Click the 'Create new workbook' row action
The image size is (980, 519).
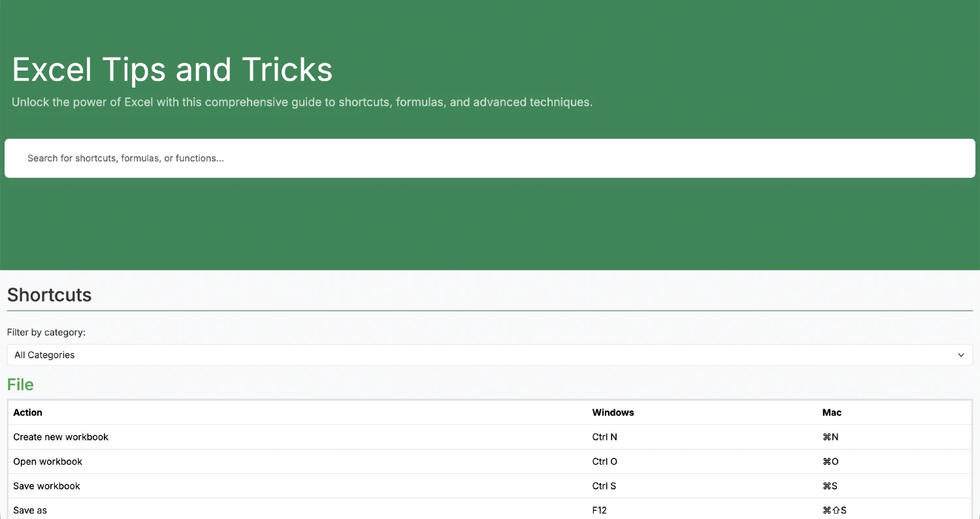tap(61, 437)
